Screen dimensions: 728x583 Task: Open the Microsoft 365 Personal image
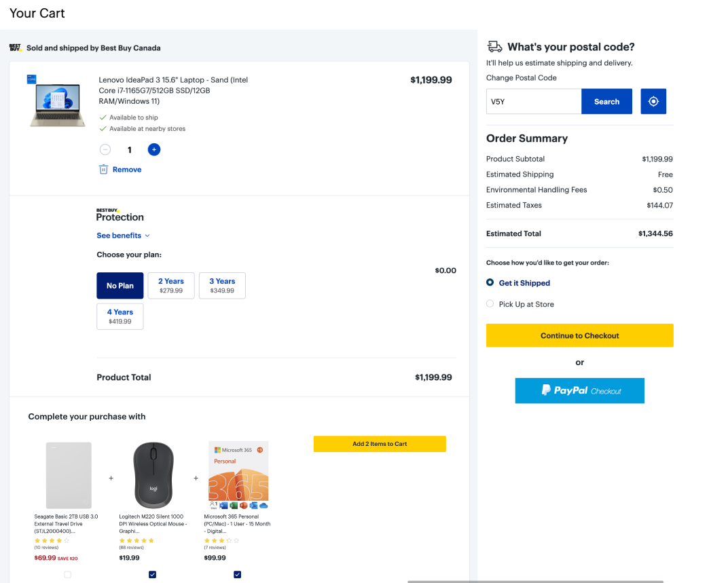[238, 475]
